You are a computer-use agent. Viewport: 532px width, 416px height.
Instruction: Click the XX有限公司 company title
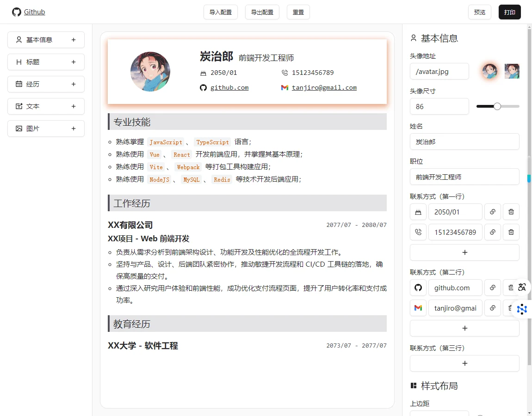coord(130,225)
